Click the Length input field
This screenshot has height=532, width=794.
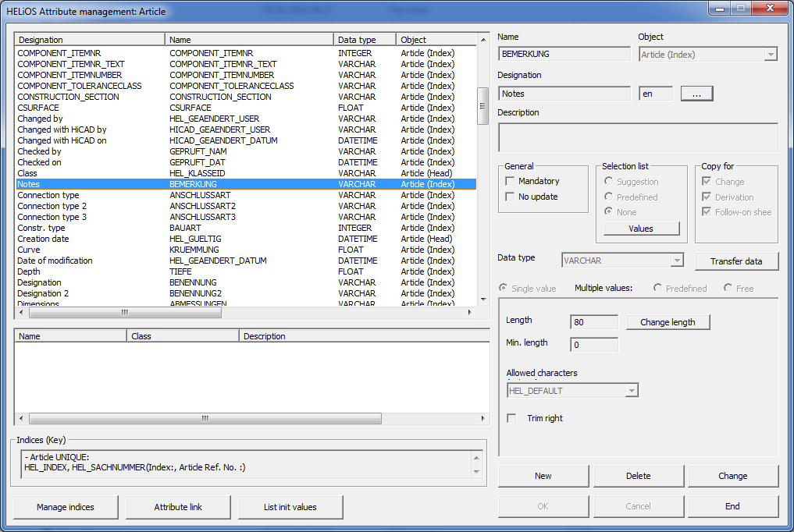[x=594, y=322]
